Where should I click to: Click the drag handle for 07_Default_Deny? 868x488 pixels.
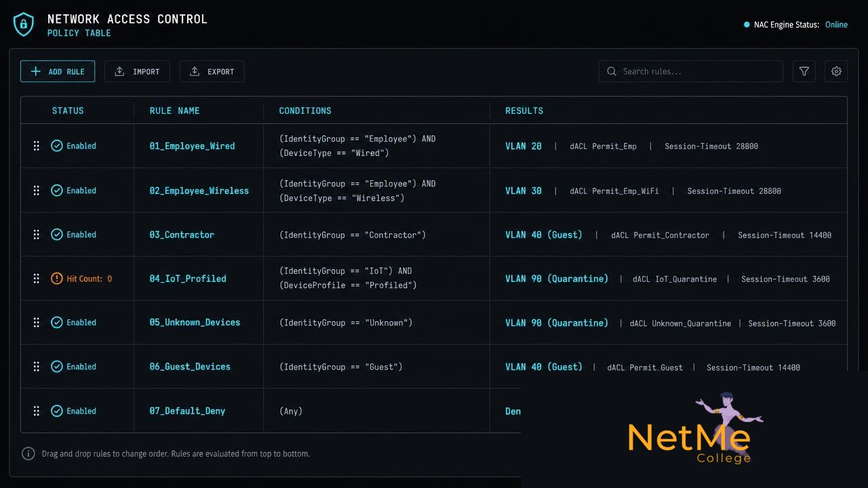pyautogui.click(x=37, y=411)
